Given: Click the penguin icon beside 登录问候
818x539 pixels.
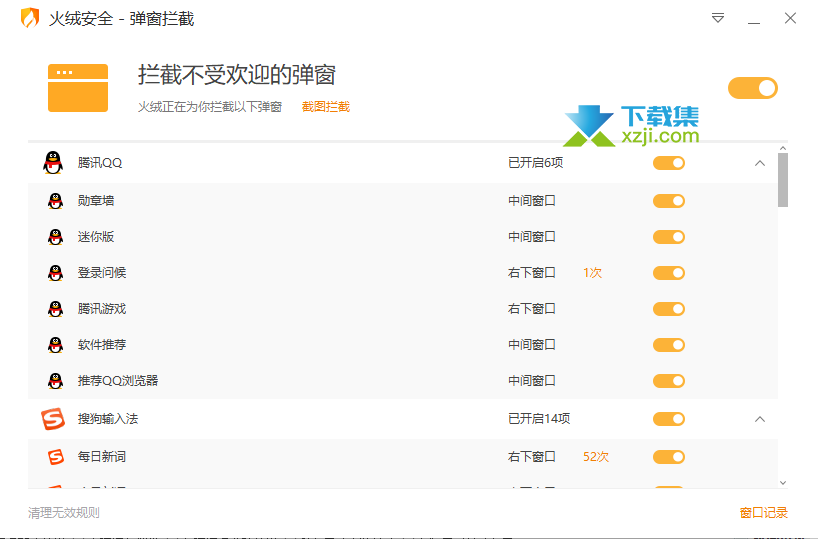Looking at the screenshot, I should tap(55, 273).
